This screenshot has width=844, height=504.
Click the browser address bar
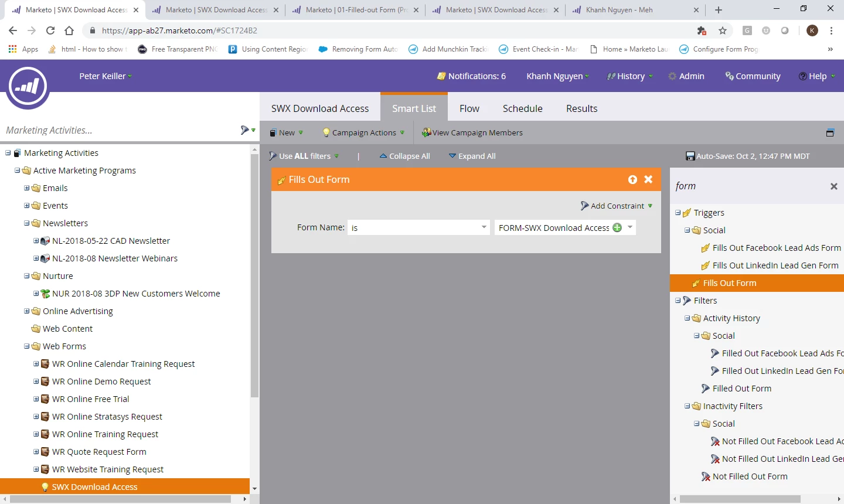coord(387,30)
